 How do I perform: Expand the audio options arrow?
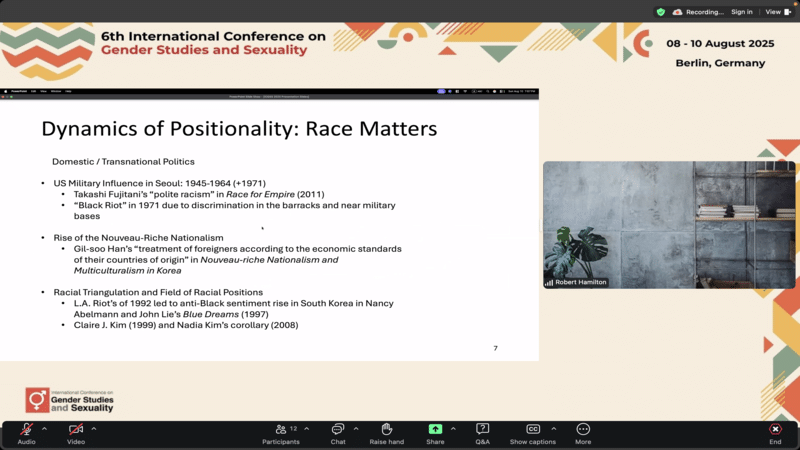pos(44,428)
